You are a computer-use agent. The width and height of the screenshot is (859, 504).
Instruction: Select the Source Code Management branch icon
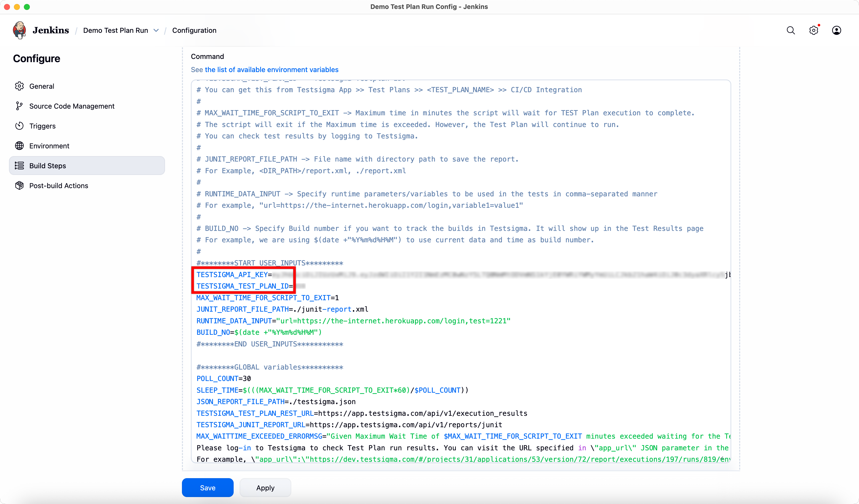point(19,106)
